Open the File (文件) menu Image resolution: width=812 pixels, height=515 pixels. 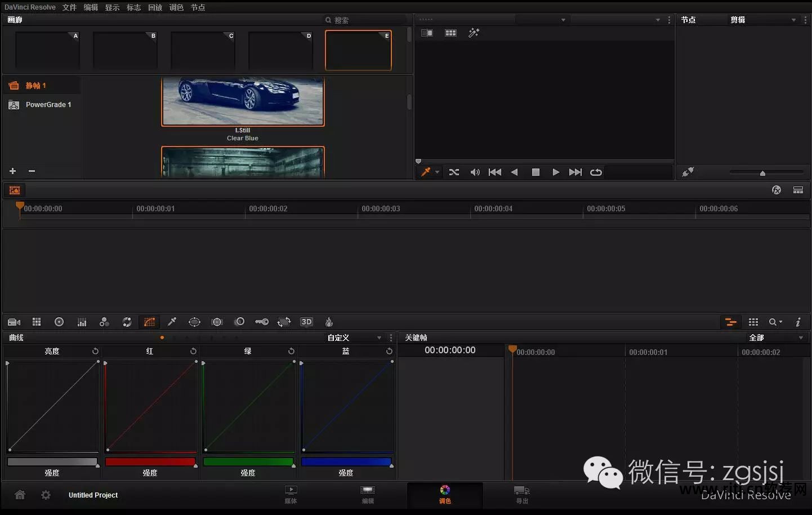tap(69, 7)
